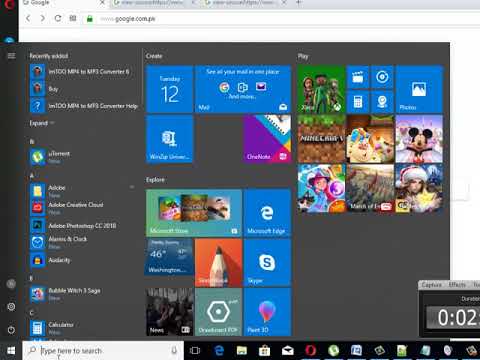Open the Mail tile
Viewport: 480px width, 360px height.
pyautogui.click(x=243, y=89)
